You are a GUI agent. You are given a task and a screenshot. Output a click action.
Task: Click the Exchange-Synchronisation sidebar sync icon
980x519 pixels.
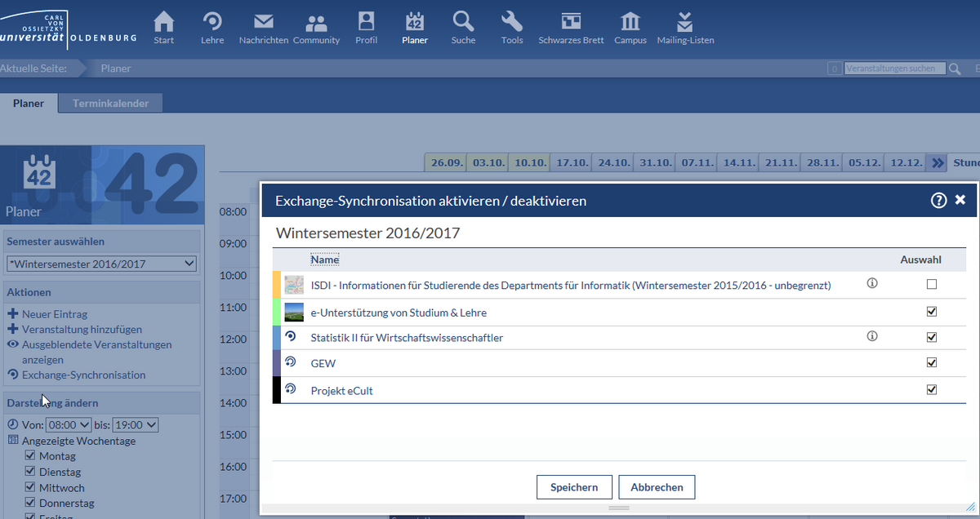coord(12,375)
